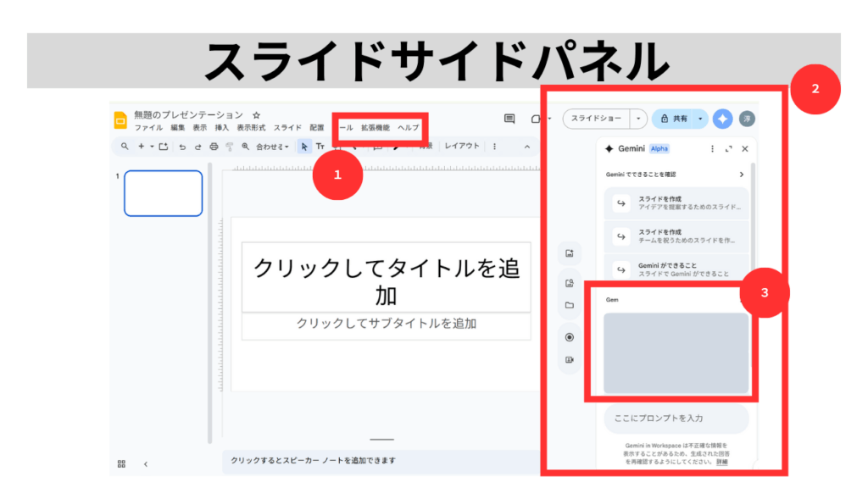Click the paint format roller icon

[229, 147]
